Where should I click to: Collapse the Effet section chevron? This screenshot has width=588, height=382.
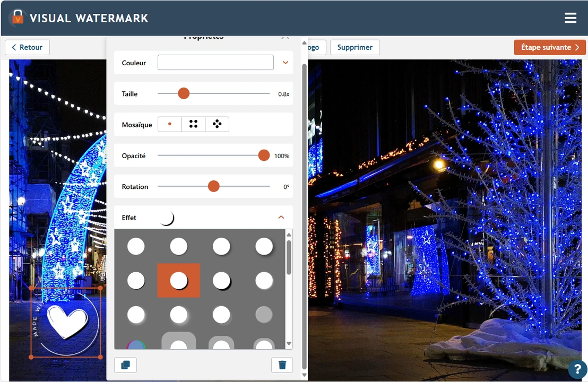tap(281, 218)
